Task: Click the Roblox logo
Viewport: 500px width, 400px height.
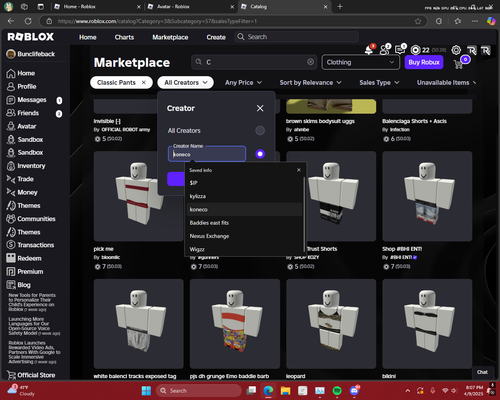Action: coord(31,37)
